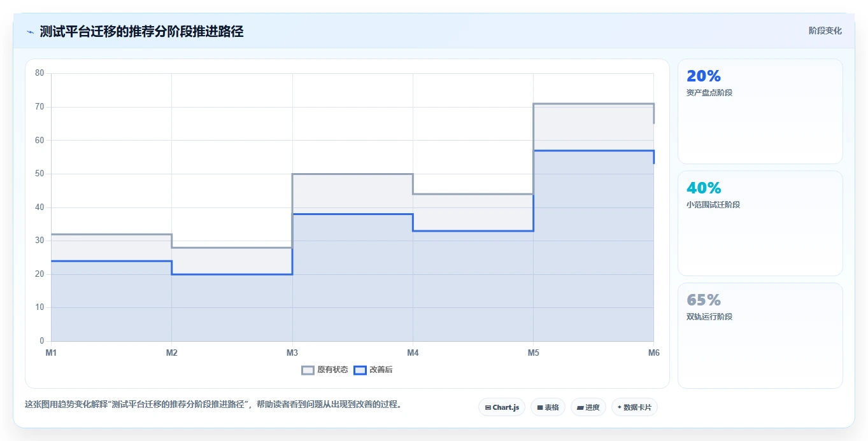Open the 20% 资产盘点阶段 card
The width and height of the screenshot is (868, 441).
click(760, 111)
